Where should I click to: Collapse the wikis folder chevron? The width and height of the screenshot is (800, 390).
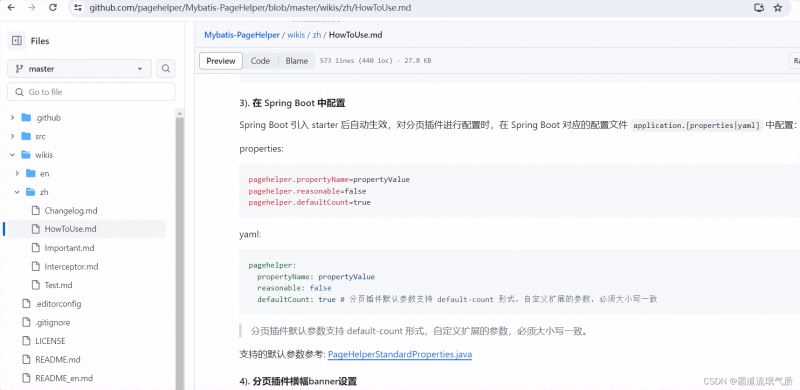pyautogui.click(x=12, y=155)
